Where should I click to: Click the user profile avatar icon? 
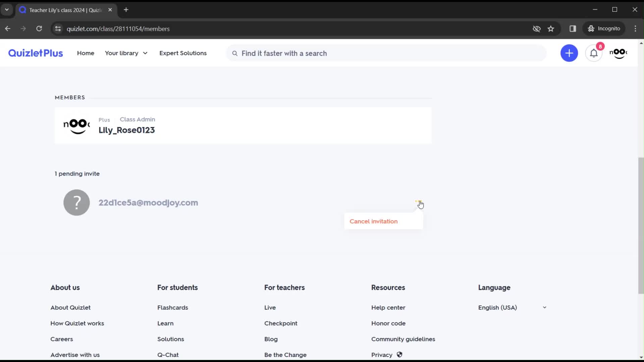coord(619,53)
